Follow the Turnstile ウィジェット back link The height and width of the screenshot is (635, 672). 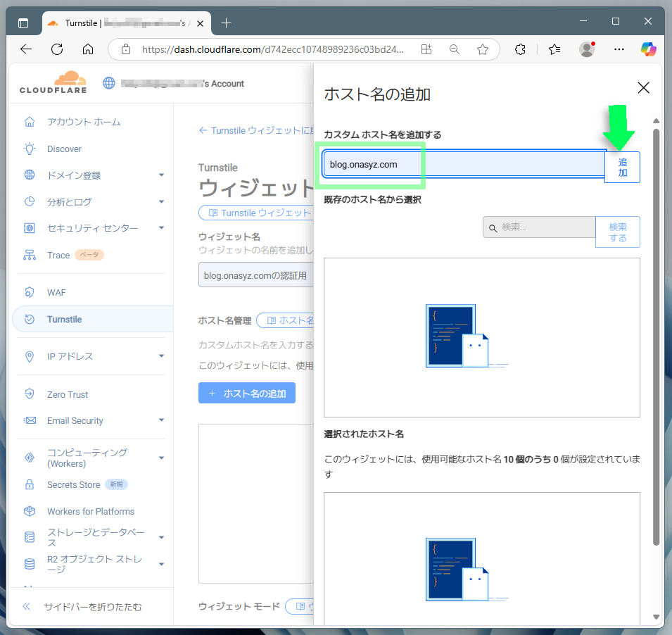pos(256,130)
